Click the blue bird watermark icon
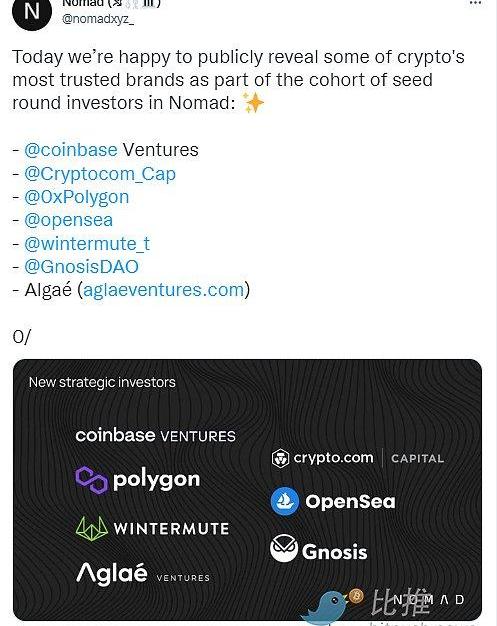 point(325,608)
